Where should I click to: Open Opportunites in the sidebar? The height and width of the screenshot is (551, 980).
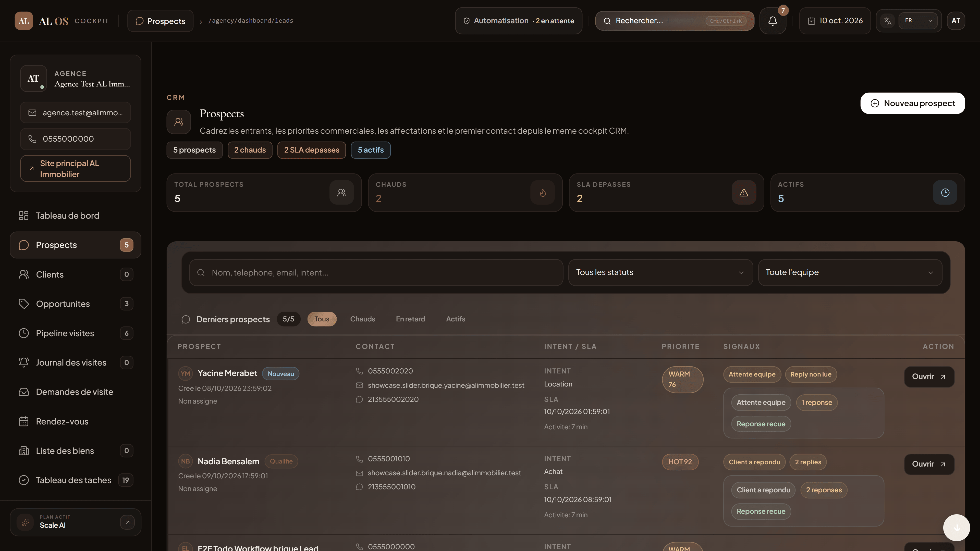75,304
